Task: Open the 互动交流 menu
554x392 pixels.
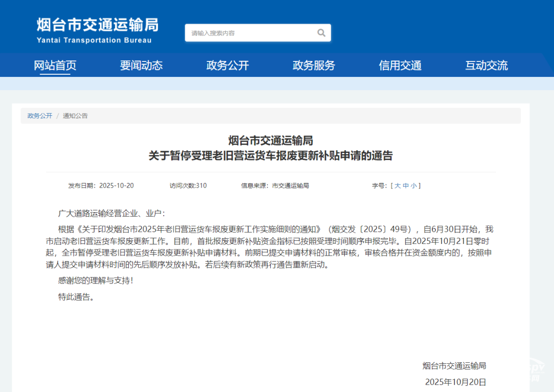Action: click(x=486, y=65)
